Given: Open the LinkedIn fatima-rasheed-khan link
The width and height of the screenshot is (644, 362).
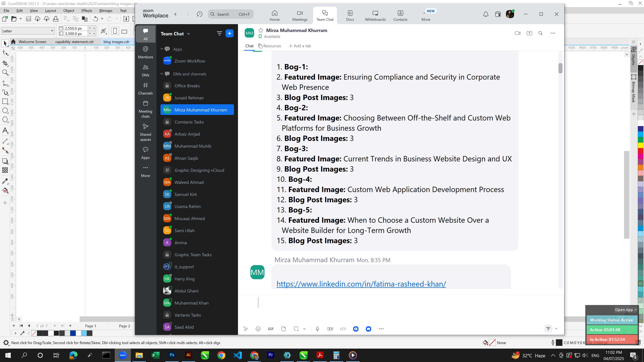Looking at the screenshot, I should click(x=361, y=284).
